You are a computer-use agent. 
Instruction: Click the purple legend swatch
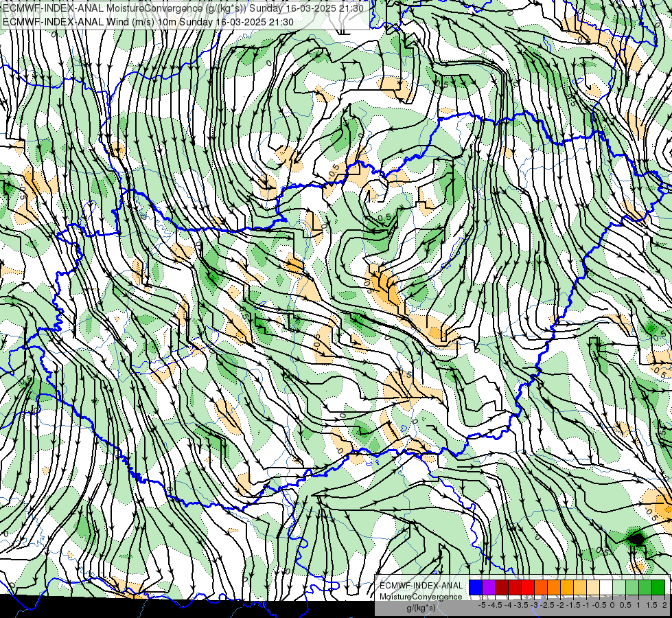pyautogui.click(x=489, y=587)
